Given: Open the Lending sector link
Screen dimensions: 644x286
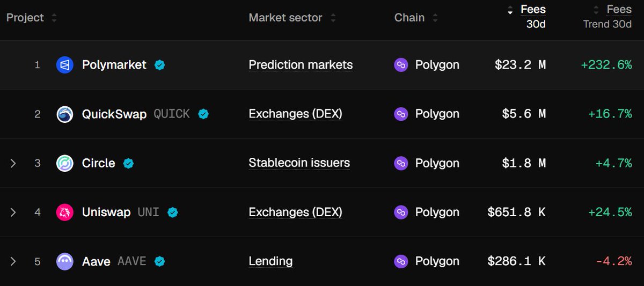Looking at the screenshot, I should pyautogui.click(x=270, y=262).
